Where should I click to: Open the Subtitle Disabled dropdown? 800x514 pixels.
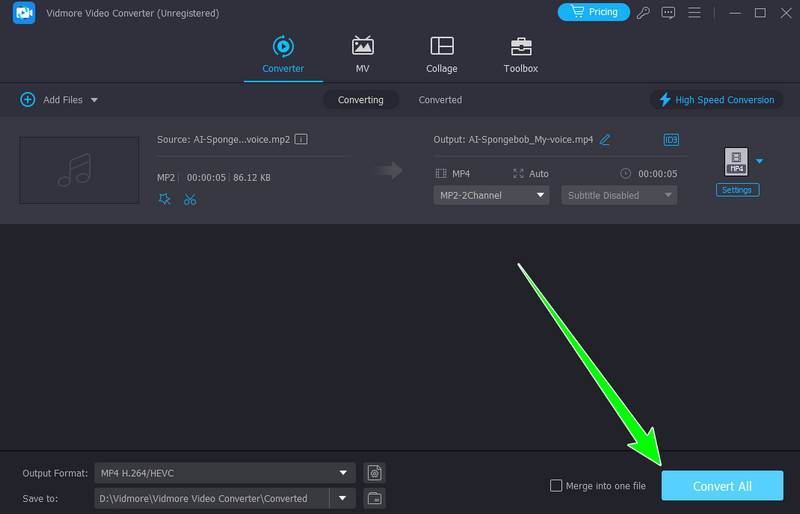tap(618, 195)
